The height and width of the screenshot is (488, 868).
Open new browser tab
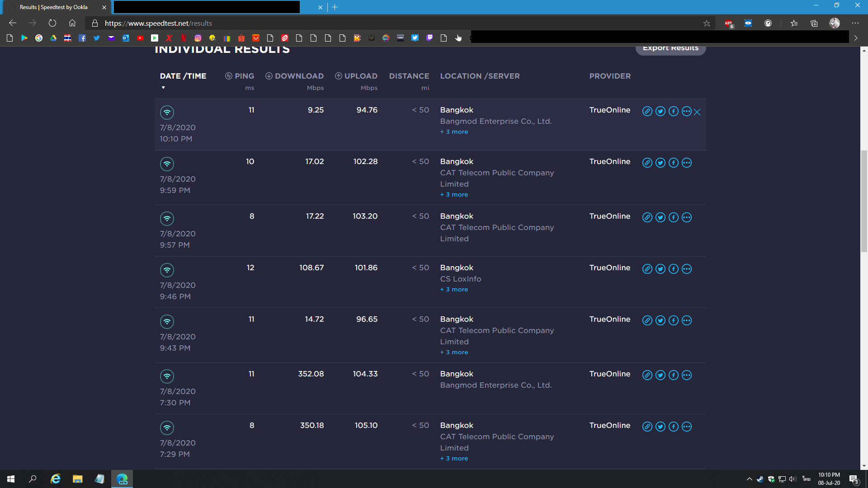pyautogui.click(x=335, y=7)
